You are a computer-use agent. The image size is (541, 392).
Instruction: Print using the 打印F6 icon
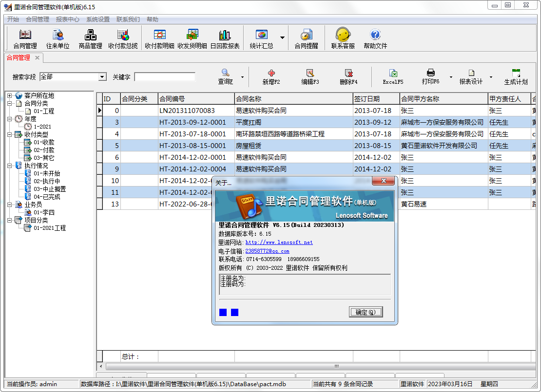430,76
